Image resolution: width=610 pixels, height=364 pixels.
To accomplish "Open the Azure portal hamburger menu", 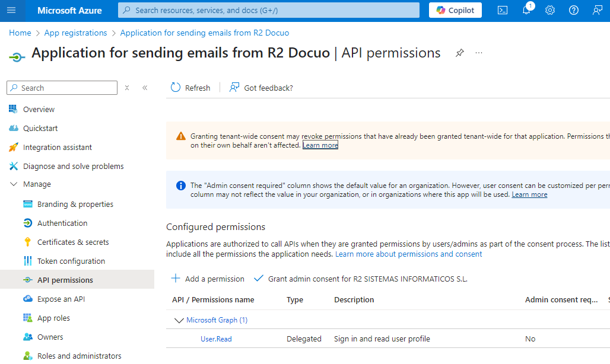I will (x=11, y=11).
